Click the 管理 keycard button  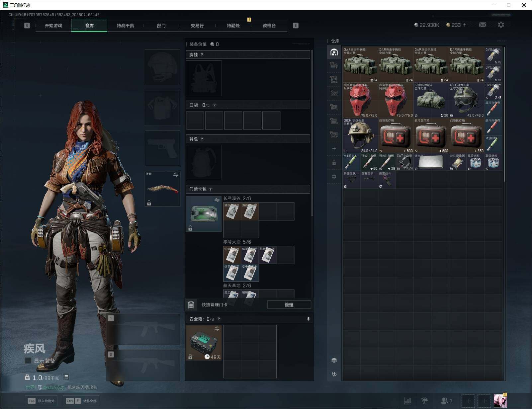coord(289,305)
